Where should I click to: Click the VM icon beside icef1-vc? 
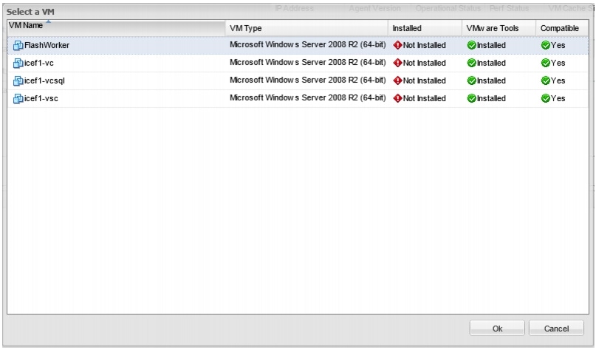tap(18, 63)
